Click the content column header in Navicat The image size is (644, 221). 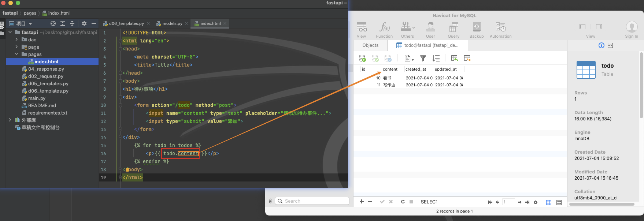tap(393, 69)
